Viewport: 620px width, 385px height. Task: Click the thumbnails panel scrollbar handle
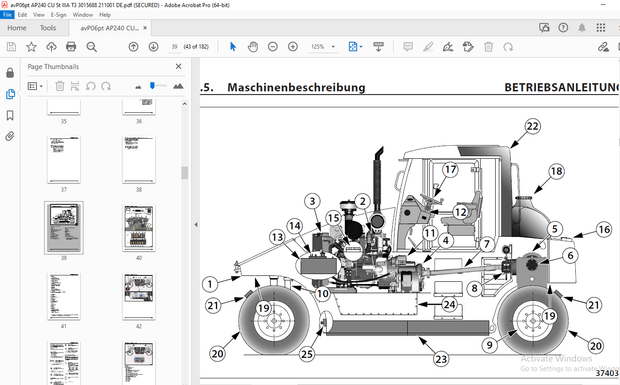[184, 173]
